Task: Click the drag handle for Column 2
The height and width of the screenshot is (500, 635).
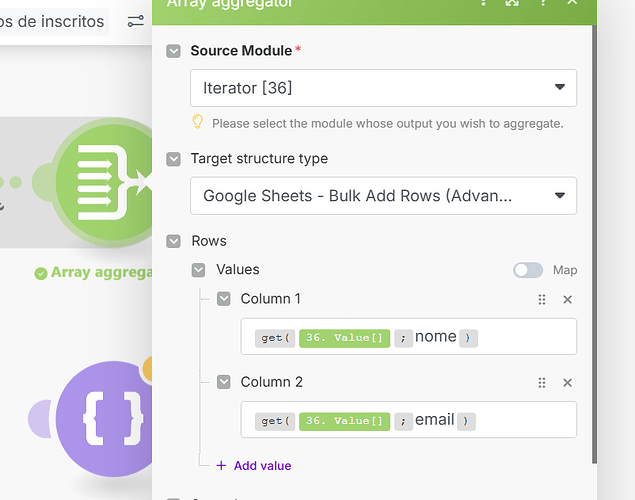Action: [542, 382]
